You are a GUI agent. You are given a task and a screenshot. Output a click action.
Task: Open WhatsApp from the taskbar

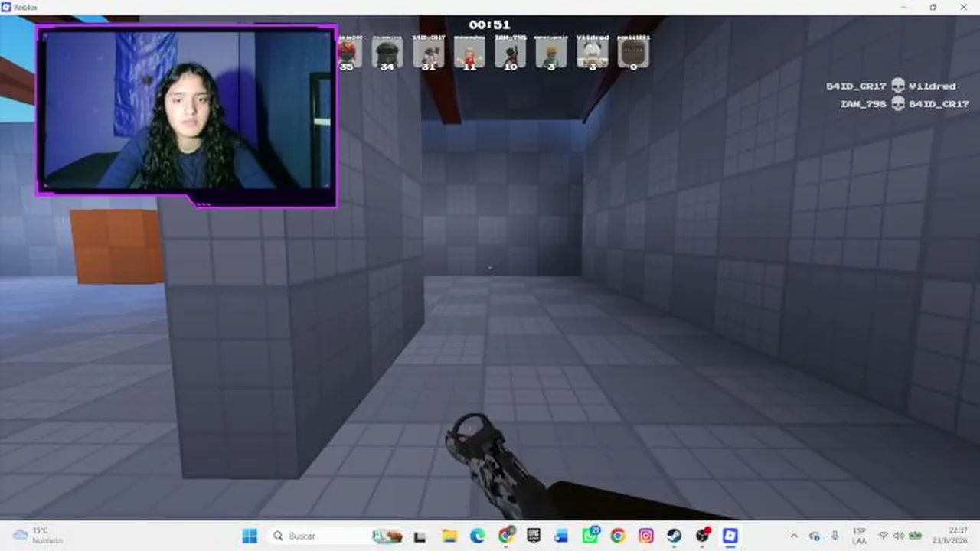590,536
